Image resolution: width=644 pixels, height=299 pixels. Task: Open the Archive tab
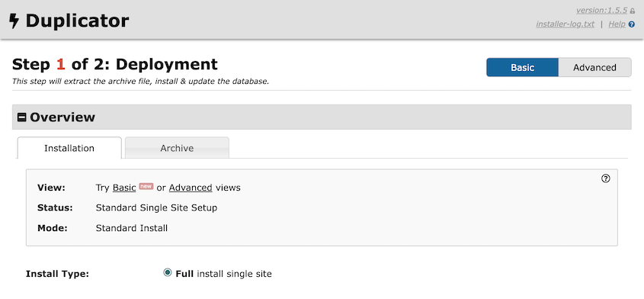pyautogui.click(x=177, y=148)
